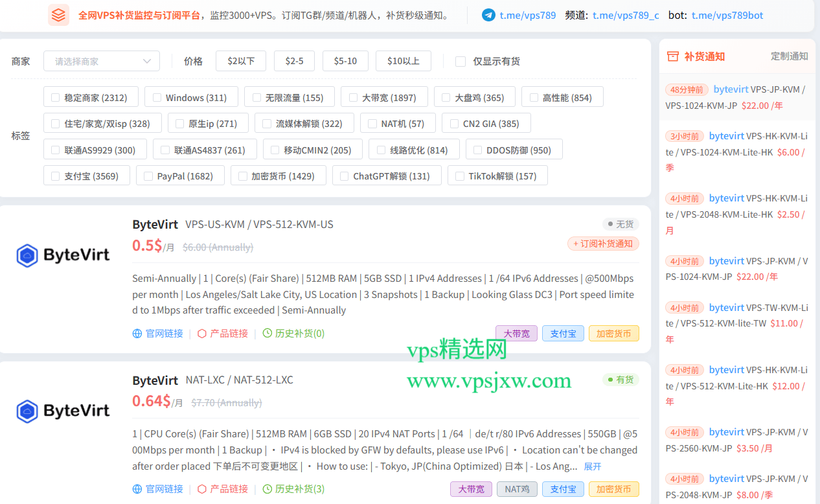Open t.me/vps789 group link
The height and width of the screenshot is (504, 820).
pos(528,16)
